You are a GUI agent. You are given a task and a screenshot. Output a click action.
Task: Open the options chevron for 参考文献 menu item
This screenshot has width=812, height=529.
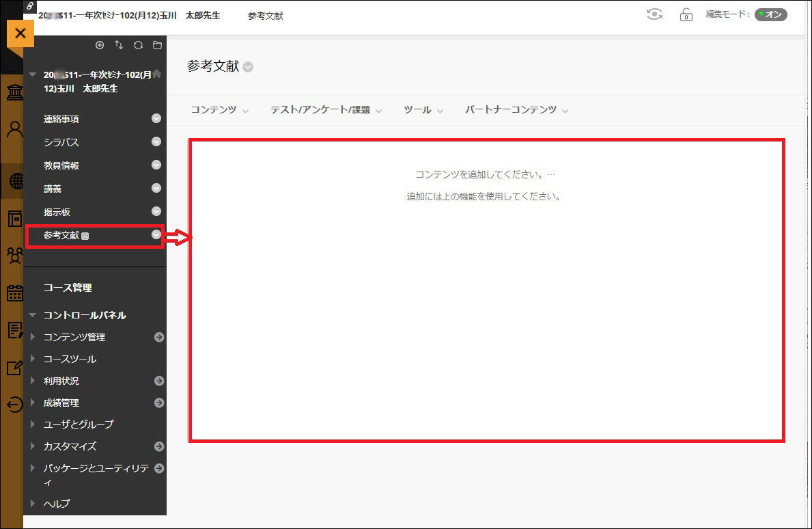click(x=156, y=234)
